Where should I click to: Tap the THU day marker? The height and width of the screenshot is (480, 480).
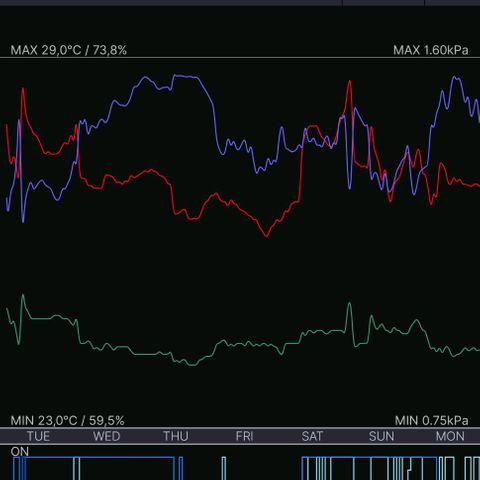[176, 436]
